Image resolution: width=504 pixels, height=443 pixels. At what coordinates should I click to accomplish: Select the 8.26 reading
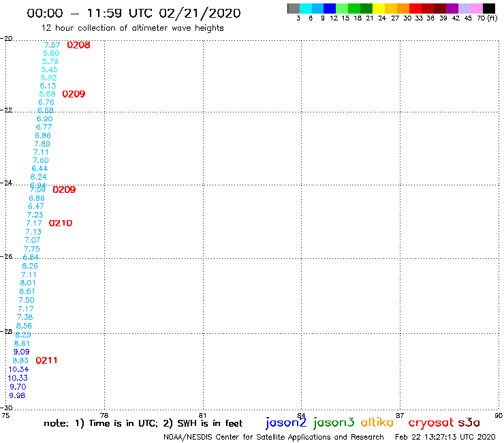click(x=30, y=266)
